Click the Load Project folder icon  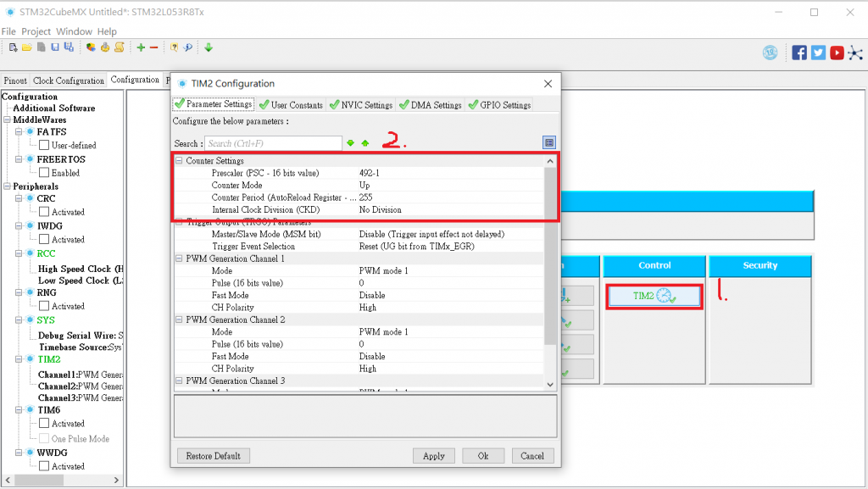point(27,47)
